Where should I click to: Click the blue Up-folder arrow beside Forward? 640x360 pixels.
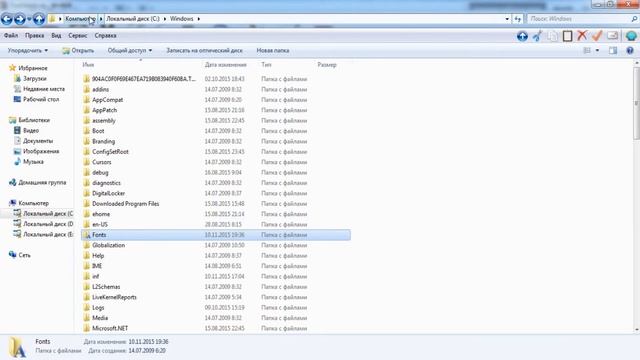click(39, 19)
